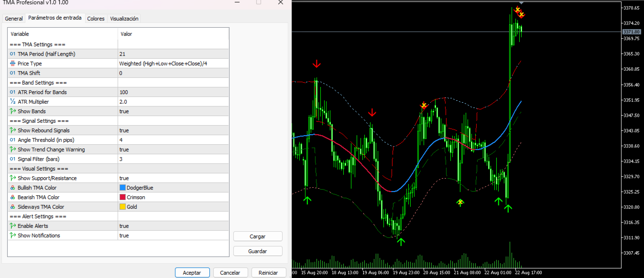Viewport: 644px width, 278px height.
Task: Open the Parámetros de entrada tab
Action: 55,18
